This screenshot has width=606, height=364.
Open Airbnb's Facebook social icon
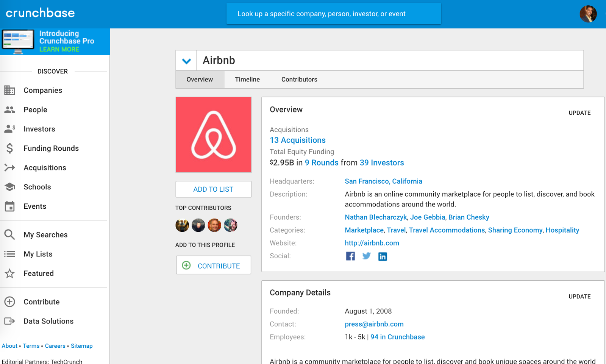click(350, 256)
